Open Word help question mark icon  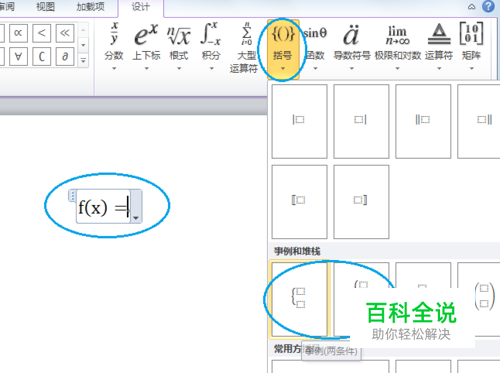pyautogui.click(x=488, y=6)
